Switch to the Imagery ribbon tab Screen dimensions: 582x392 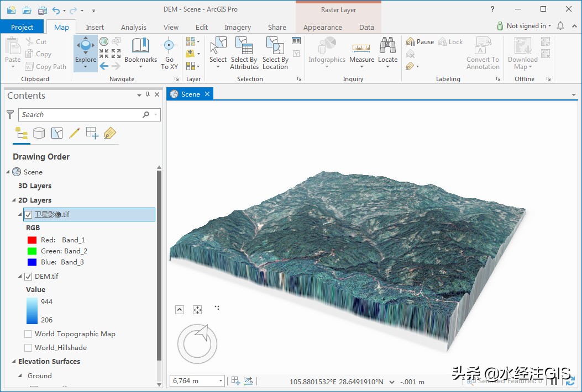(238, 27)
